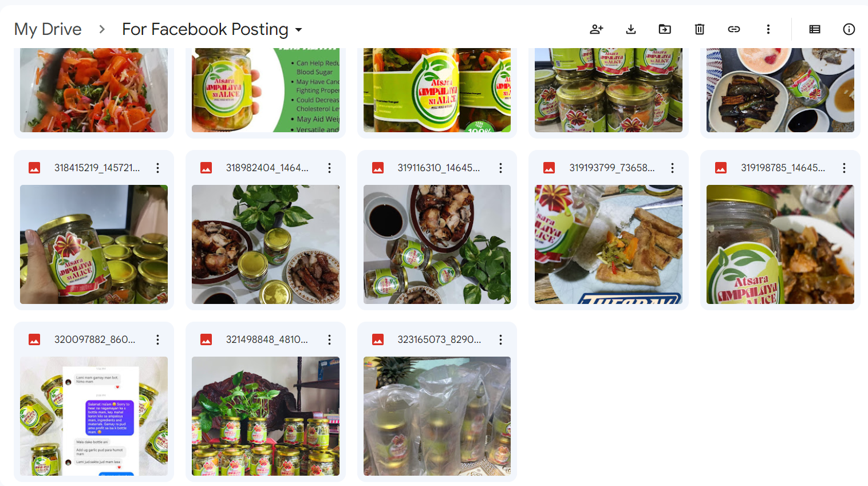
Task: Go to My Drive breadcrumb
Action: point(48,29)
